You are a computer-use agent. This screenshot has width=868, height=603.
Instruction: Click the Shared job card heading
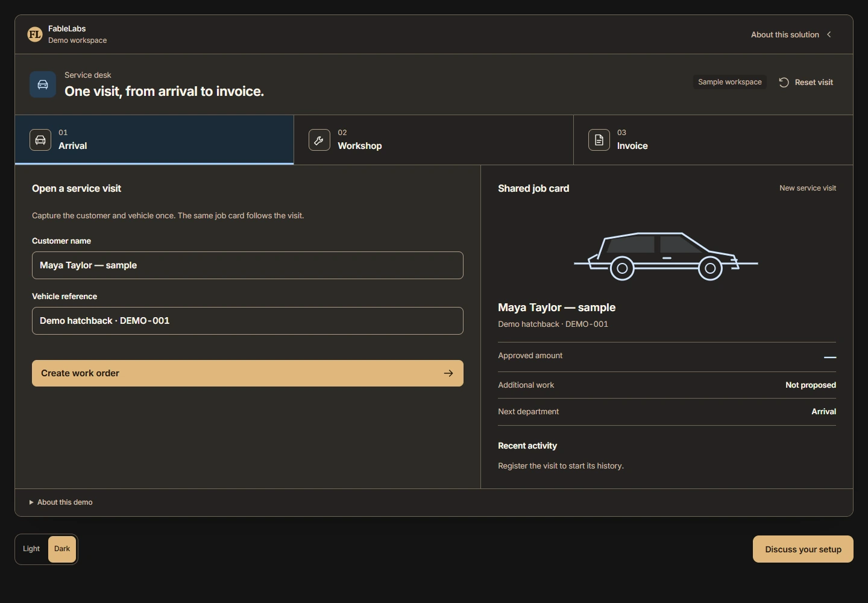pyautogui.click(x=533, y=189)
